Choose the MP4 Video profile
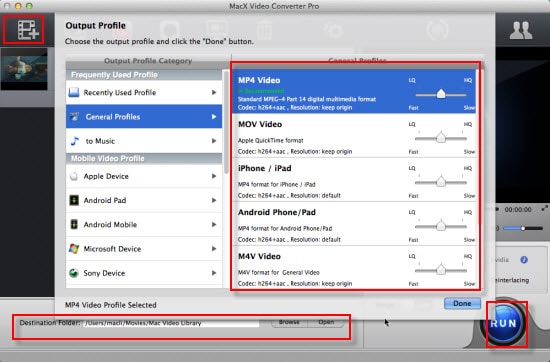 (x=354, y=91)
